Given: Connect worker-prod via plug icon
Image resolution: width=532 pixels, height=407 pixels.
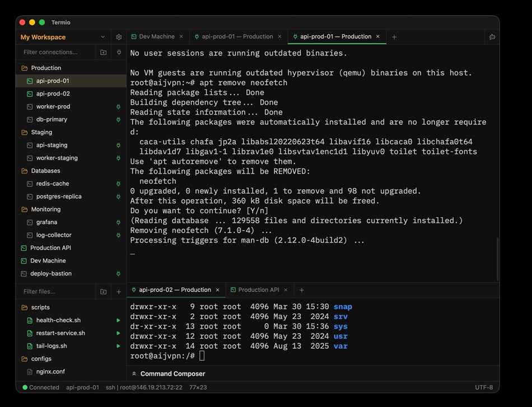Looking at the screenshot, I should point(118,106).
